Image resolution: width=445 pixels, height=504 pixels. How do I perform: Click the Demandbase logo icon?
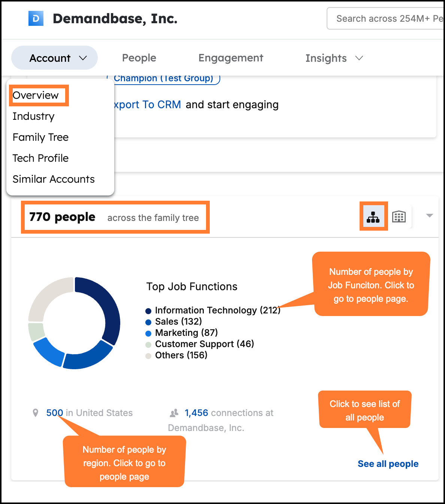(x=36, y=18)
